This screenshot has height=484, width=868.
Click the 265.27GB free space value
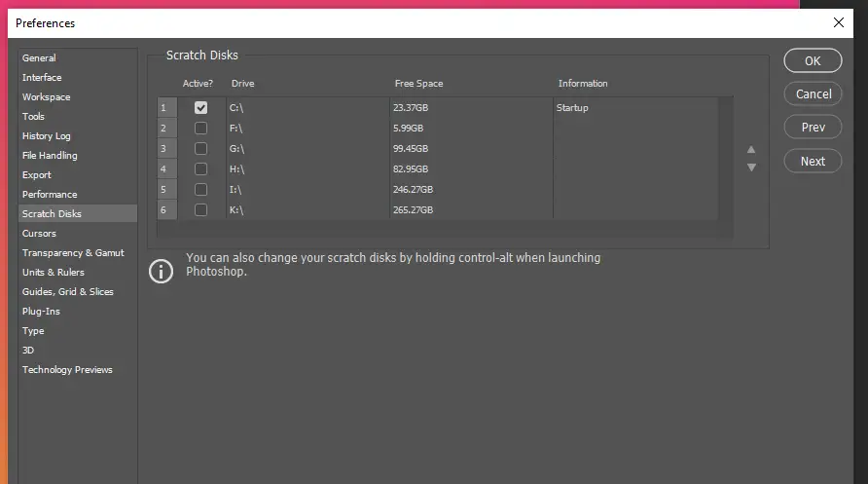coord(413,210)
